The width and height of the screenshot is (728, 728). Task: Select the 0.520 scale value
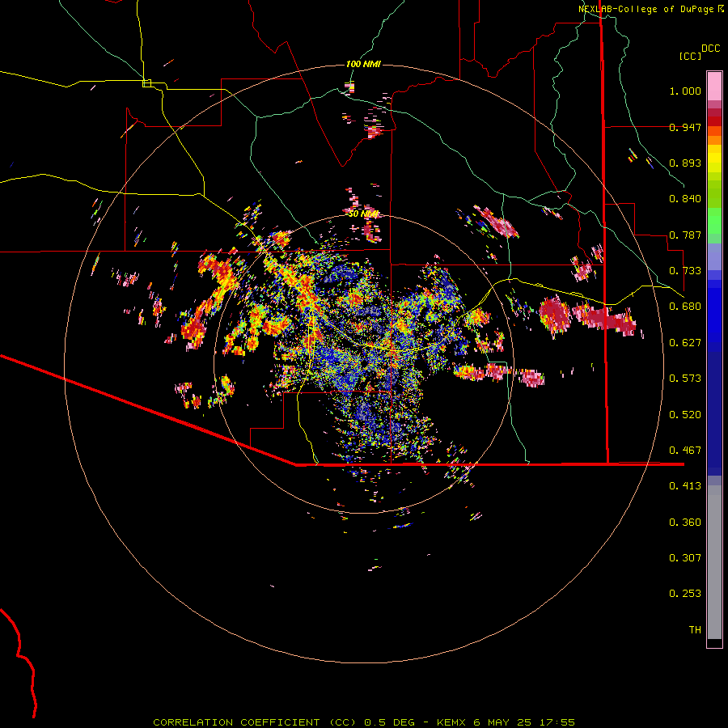point(685,415)
